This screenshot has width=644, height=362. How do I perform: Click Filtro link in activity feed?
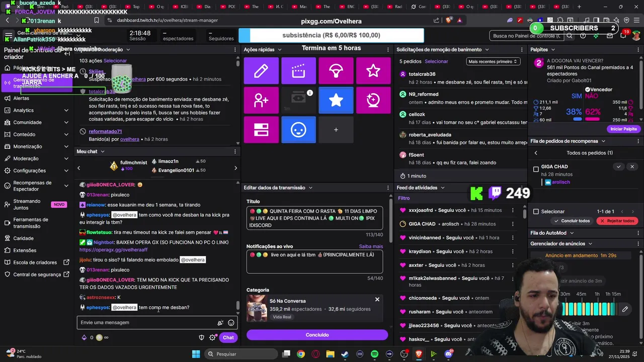(404, 198)
